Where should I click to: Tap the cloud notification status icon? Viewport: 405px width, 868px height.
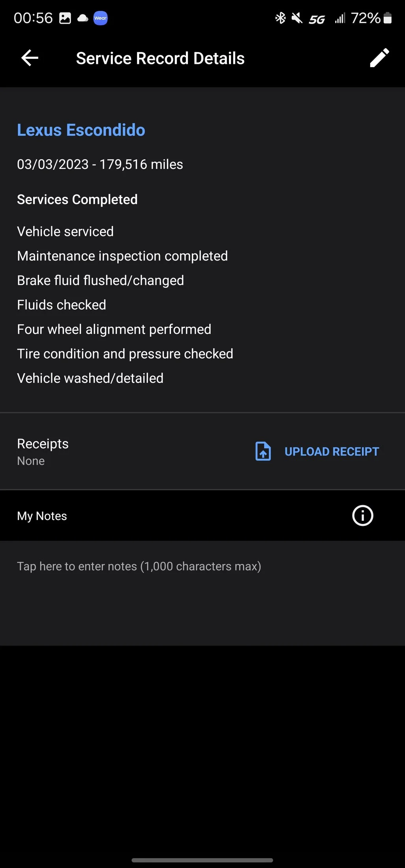[x=82, y=18]
